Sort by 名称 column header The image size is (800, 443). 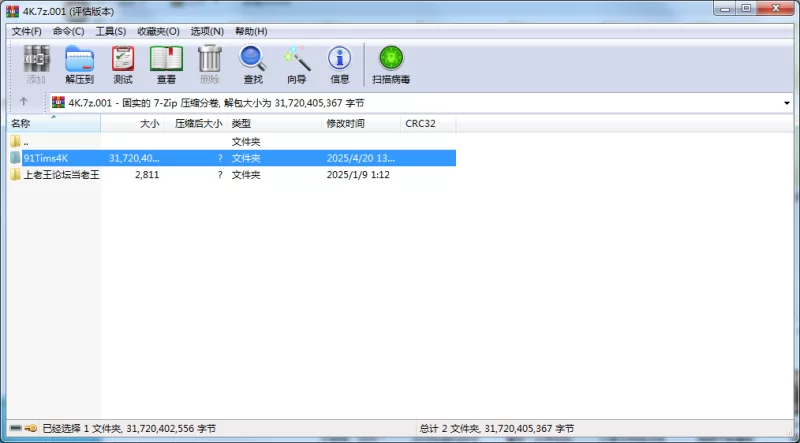(x=54, y=124)
